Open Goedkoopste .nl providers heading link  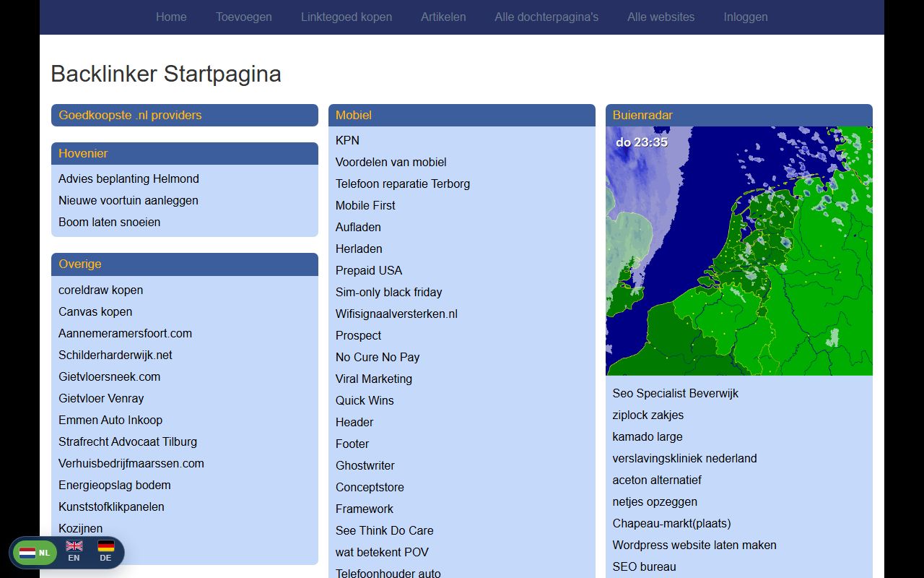[x=130, y=115]
